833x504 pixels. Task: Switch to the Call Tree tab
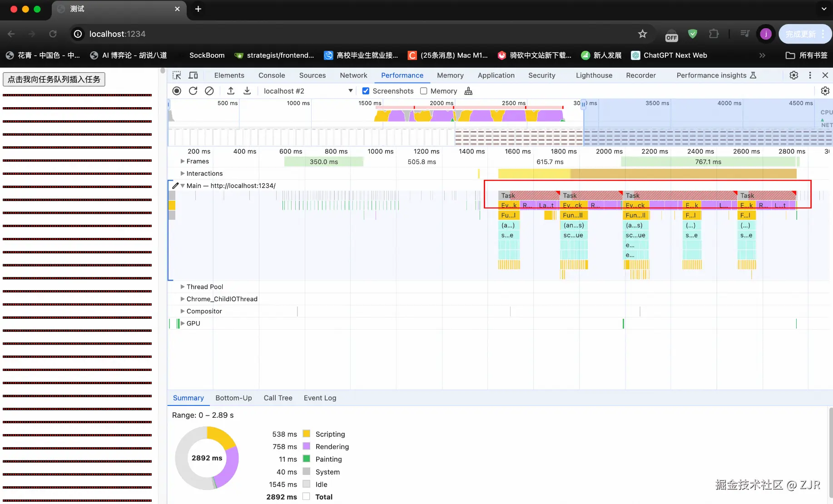coord(278,398)
